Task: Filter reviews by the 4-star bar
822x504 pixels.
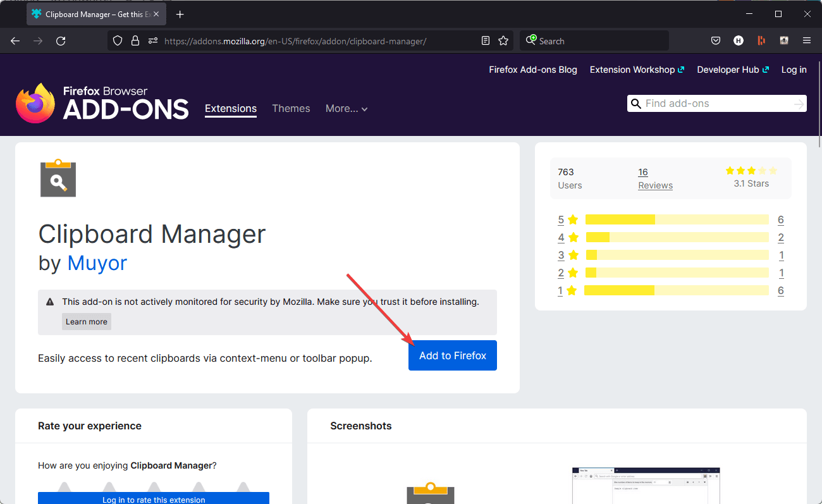Action: [677, 238]
